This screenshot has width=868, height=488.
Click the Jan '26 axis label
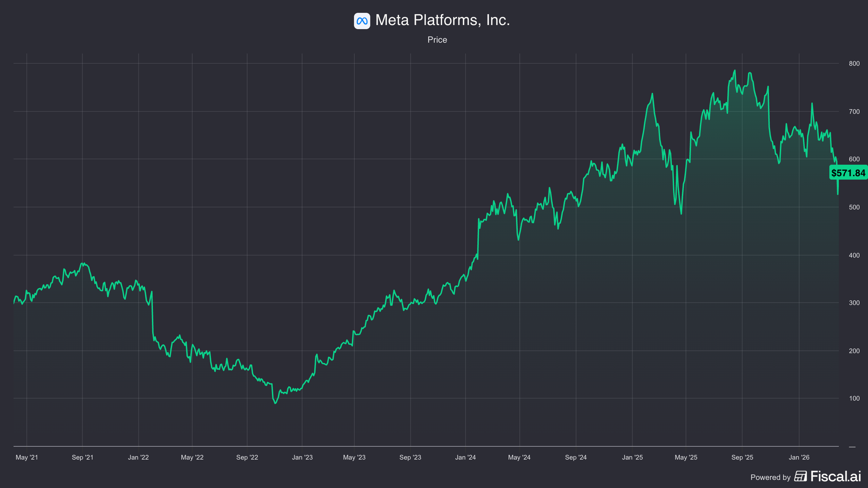click(799, 457)
